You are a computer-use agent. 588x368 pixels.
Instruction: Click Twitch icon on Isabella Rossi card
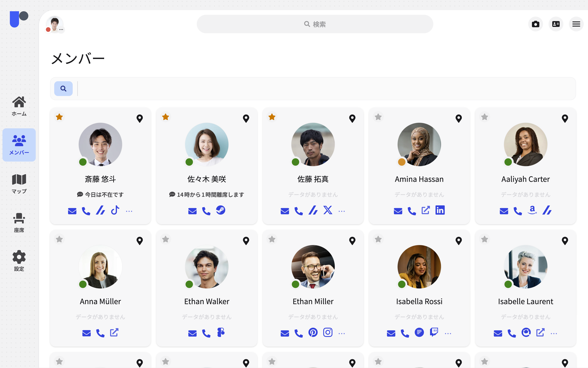click(434, 332)
